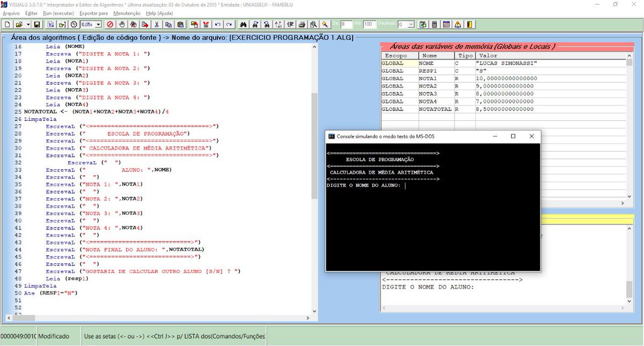The width and height of the screenshot is (644, 346).
Task: Open the calculator icon
Action: pyautogui.click(x=435, y=24)
